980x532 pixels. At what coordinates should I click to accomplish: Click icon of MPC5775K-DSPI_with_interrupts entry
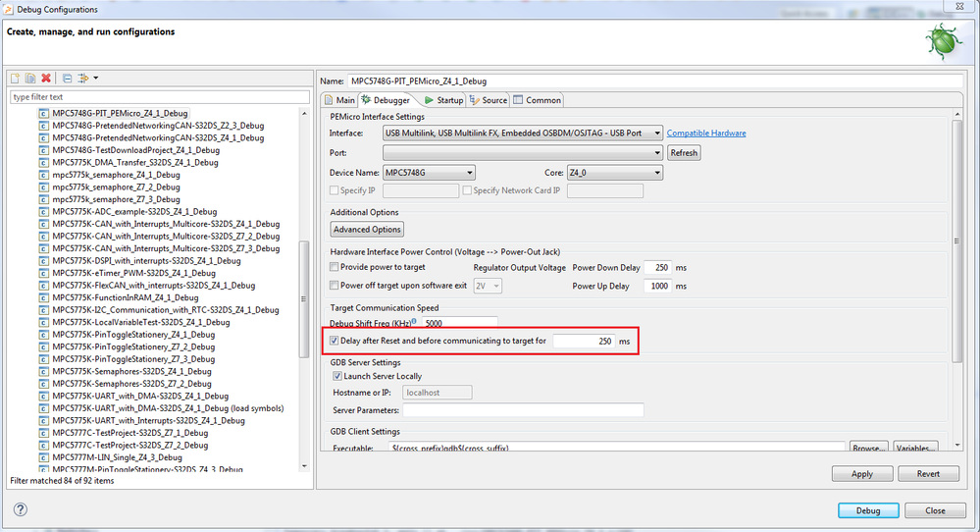point(43,261)
